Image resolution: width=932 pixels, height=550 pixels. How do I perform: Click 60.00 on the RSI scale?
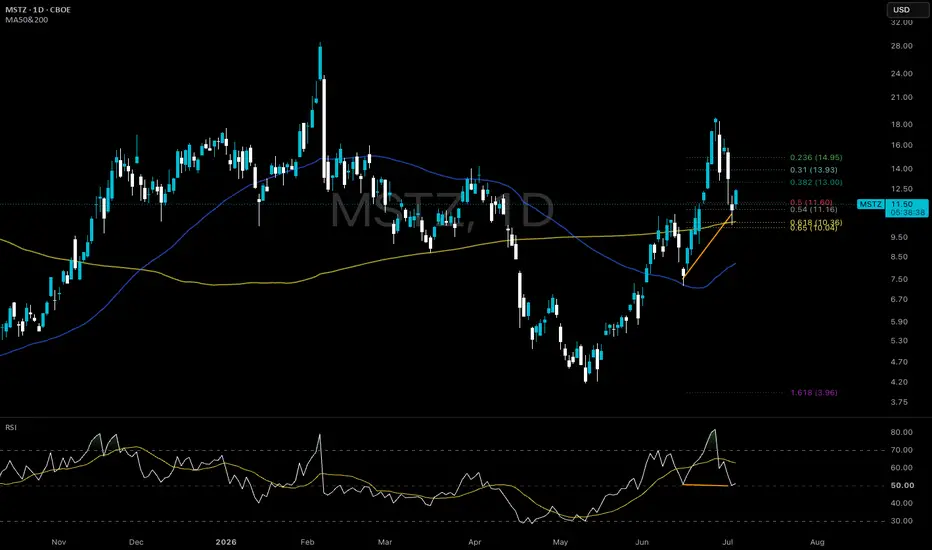coord(902,468)
